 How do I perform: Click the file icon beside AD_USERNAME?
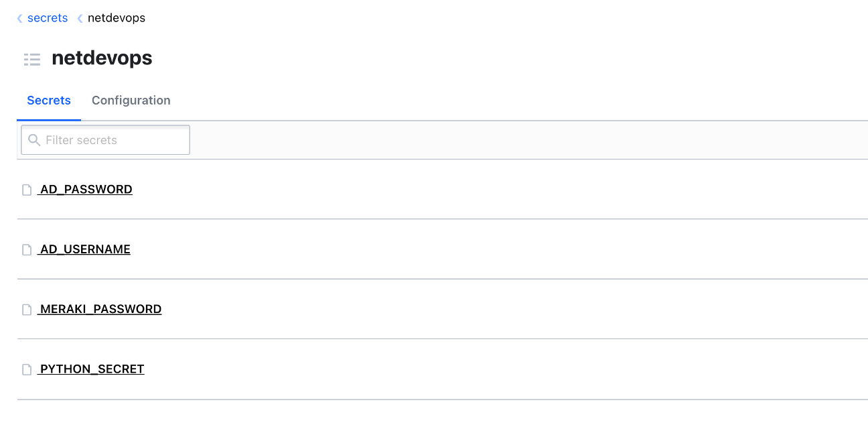27,249
